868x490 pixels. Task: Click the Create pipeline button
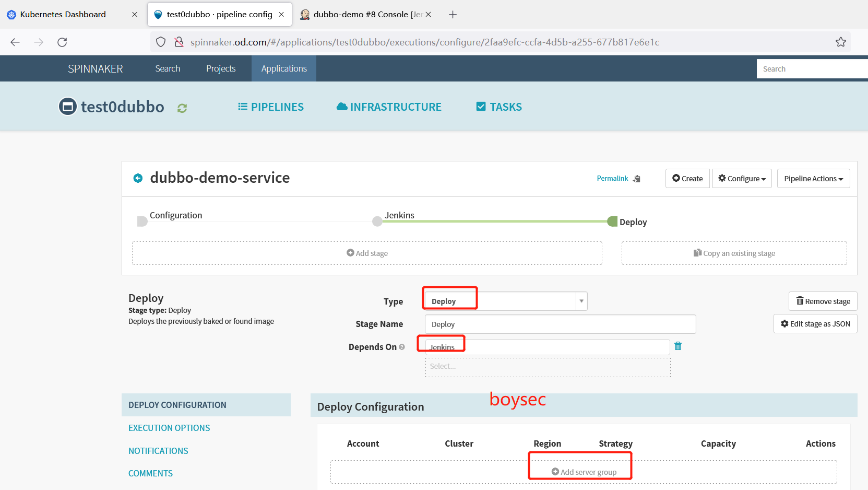click(687, 179)
